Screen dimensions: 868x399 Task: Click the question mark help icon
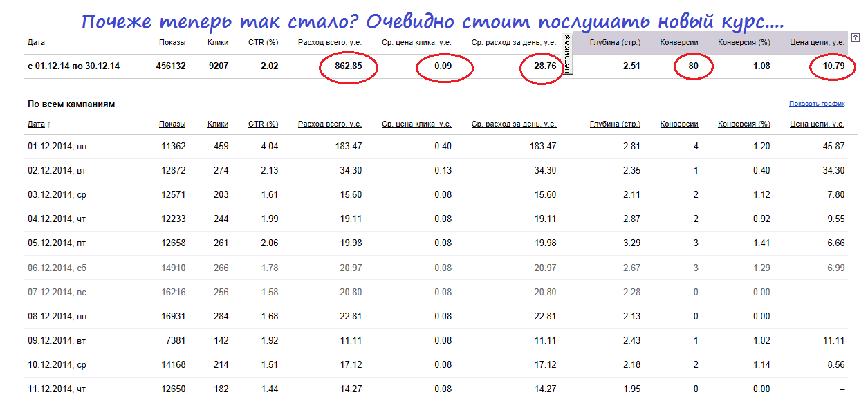[855, 38]
